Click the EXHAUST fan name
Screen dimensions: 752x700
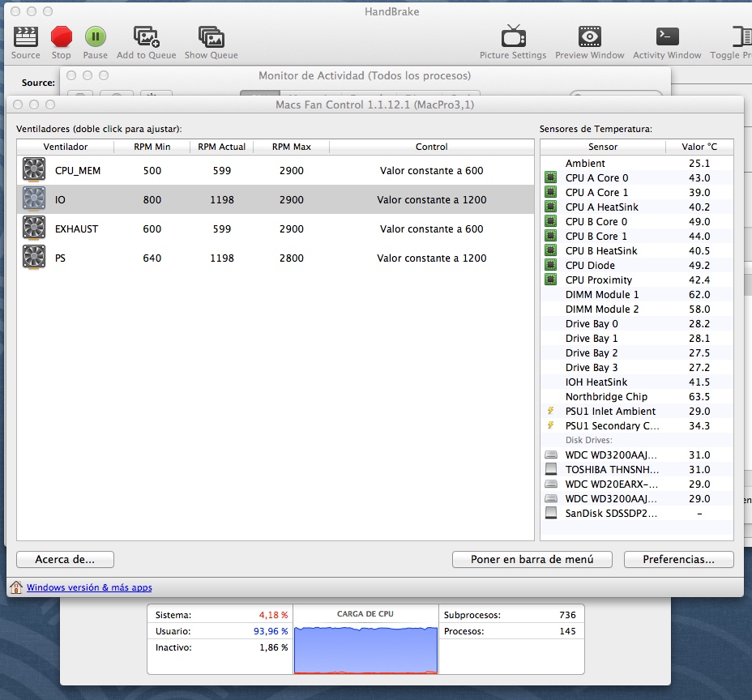tap(76, 229)
